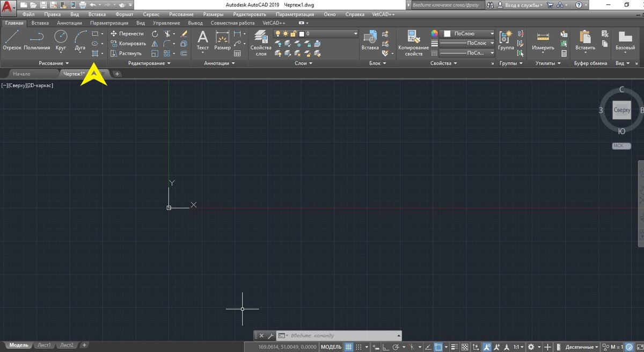
Task: Select the Отрезок line tool
Action: [12, 40]
